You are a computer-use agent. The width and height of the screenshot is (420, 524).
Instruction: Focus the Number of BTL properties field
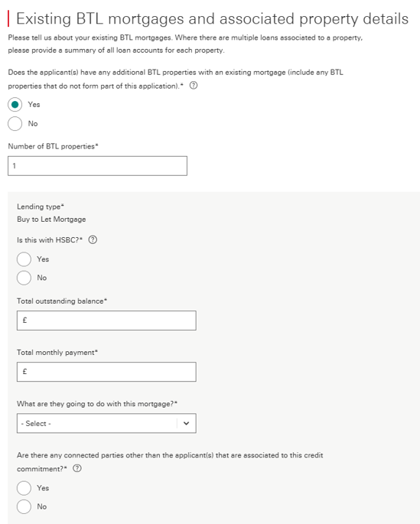click(x=98, y=166)
